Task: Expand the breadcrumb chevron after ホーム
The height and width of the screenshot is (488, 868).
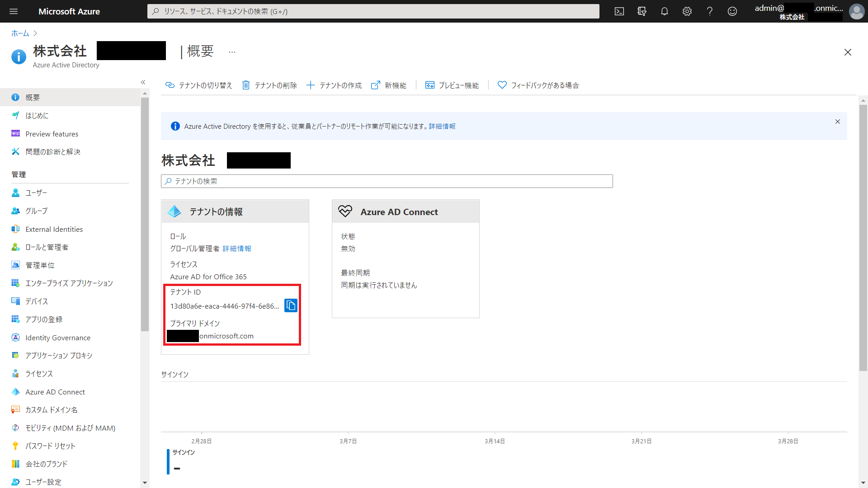Action: [35, 33]
